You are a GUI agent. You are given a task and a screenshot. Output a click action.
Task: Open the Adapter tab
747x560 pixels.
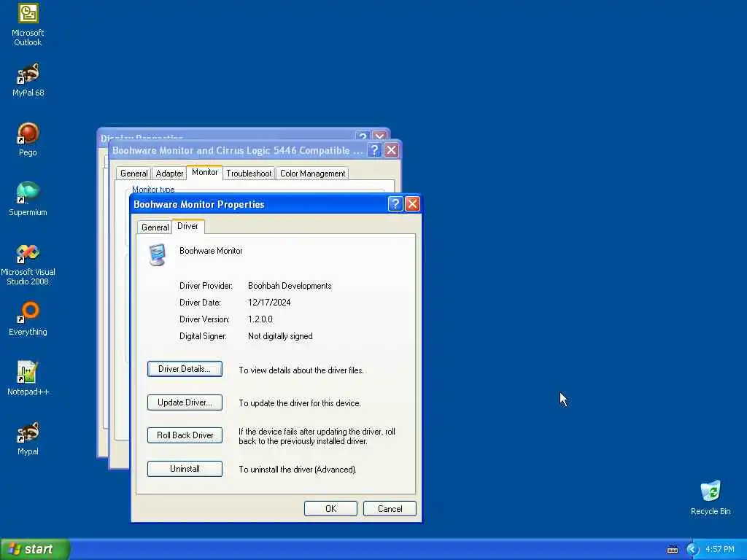tap(169, 174)
